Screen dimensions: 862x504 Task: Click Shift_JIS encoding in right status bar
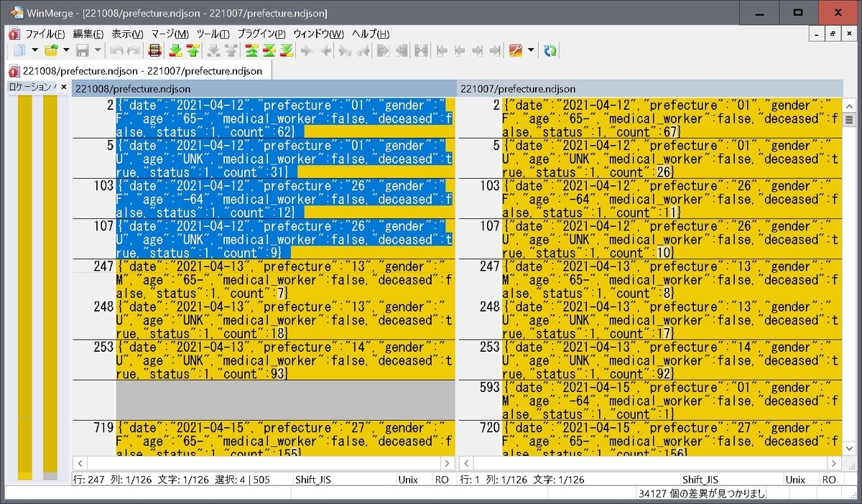[x=700, y=480]
